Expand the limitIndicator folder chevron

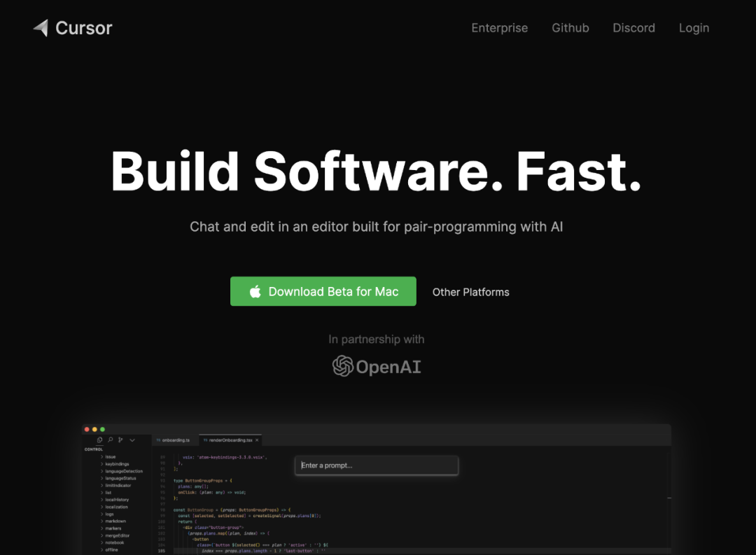tap(101, 486)
